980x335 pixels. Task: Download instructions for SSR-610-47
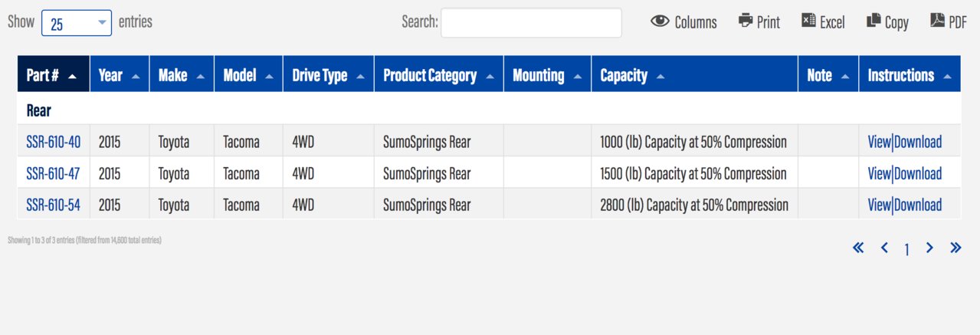pyautogui.click(x=918, y=173)
